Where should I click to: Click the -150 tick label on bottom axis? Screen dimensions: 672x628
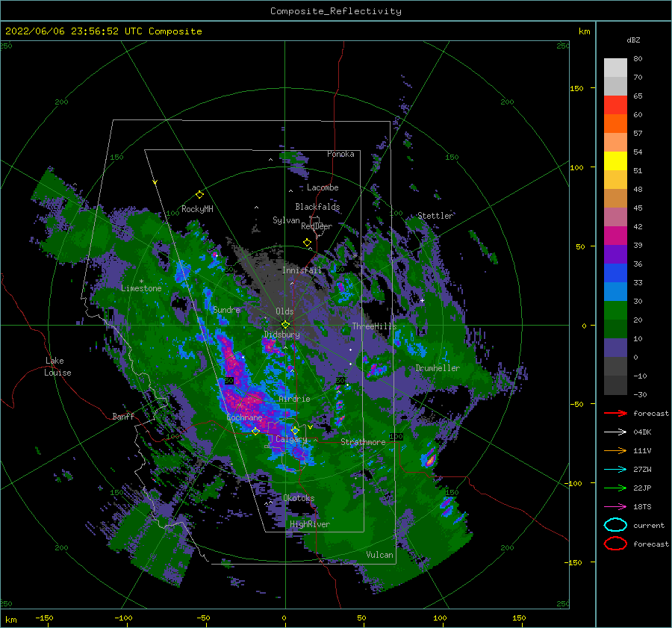(x=44, y=618)
